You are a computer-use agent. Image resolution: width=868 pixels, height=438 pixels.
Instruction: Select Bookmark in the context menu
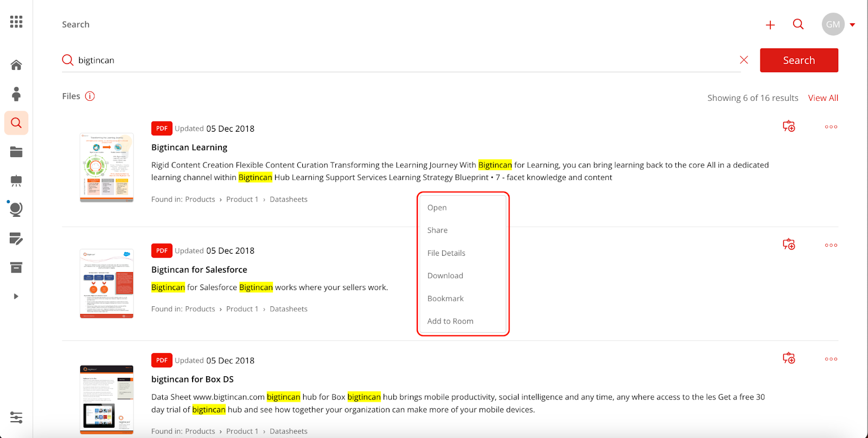[x=445, y=299]
